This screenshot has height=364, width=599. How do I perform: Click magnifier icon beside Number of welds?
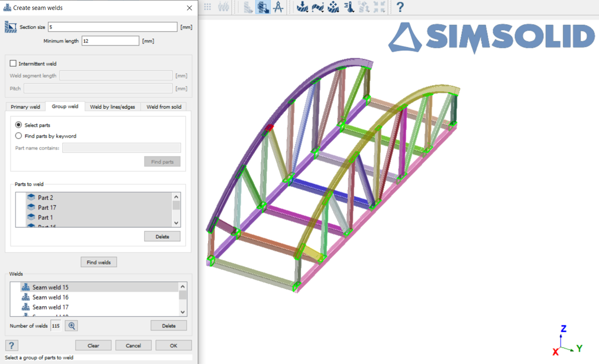point(72,326)
